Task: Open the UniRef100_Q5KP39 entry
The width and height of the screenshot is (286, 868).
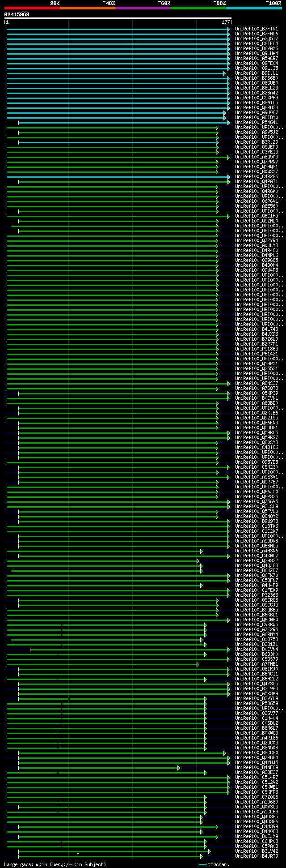Action: [x=257, y=393]
